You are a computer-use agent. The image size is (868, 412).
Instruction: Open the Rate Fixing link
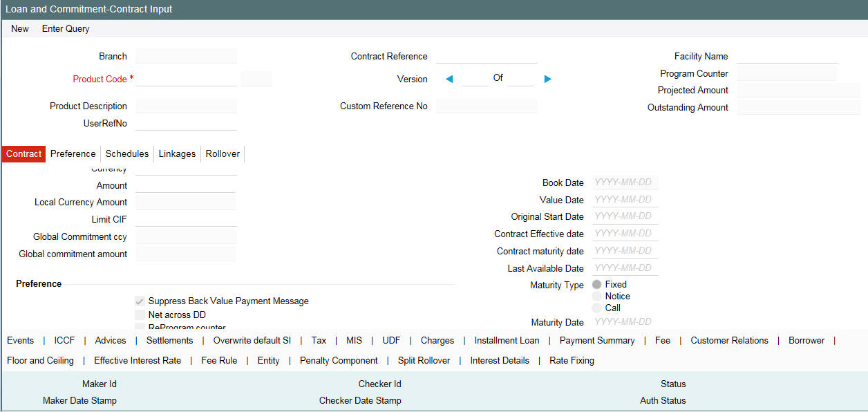pyautogui.click(x=572, y=360)
